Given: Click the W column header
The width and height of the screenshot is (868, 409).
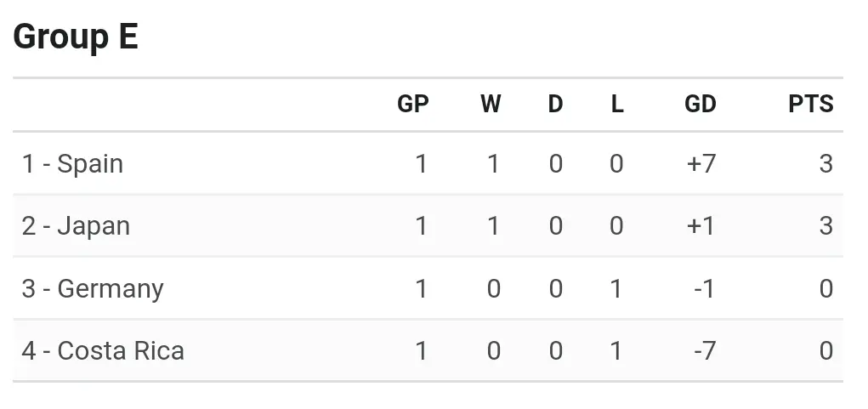Looking at the screenshot, I should tap(491, 104).
